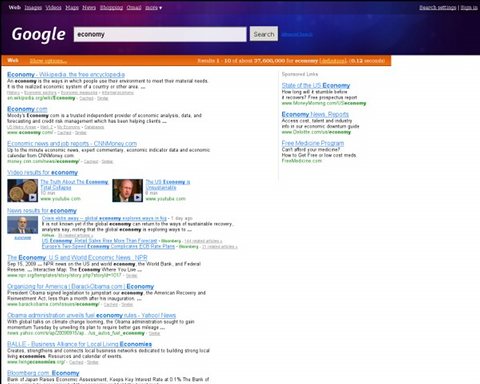
Task: Open The US Economy is Unsustainable video title
Action: pos(168,185)
